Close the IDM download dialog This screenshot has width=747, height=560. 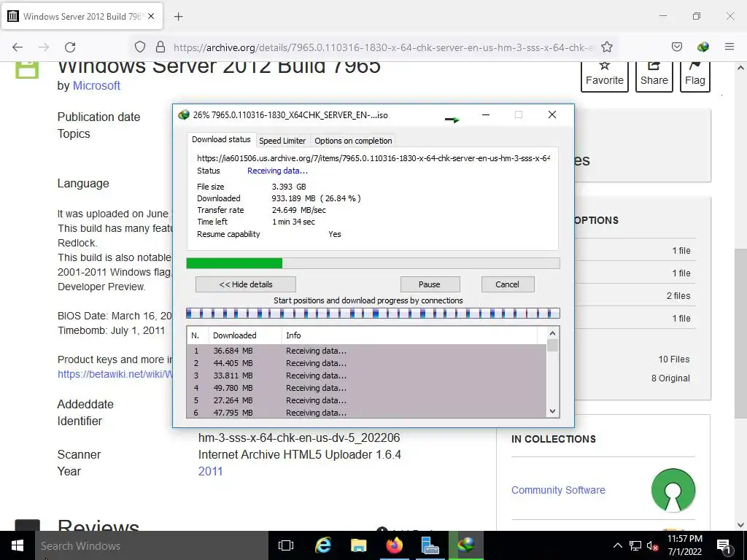(552, 114)
